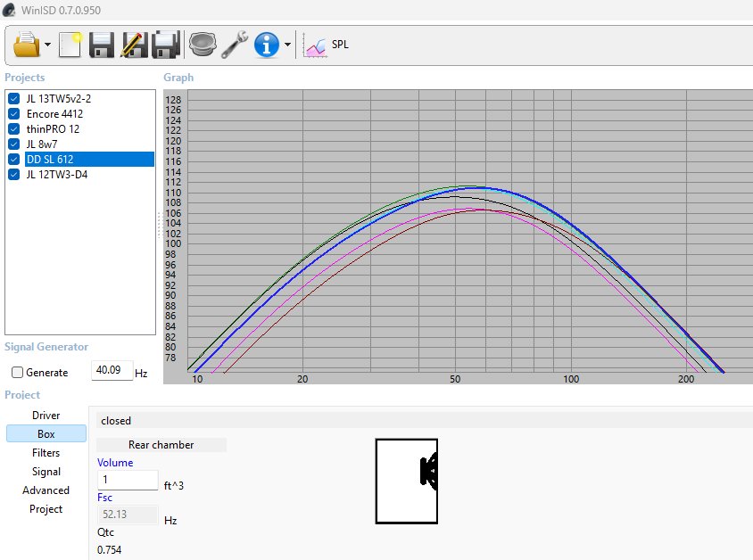The width and height of the screenshot is (753, 560).
Task: Switch to the Advanced tab
Action: [46, 490]
